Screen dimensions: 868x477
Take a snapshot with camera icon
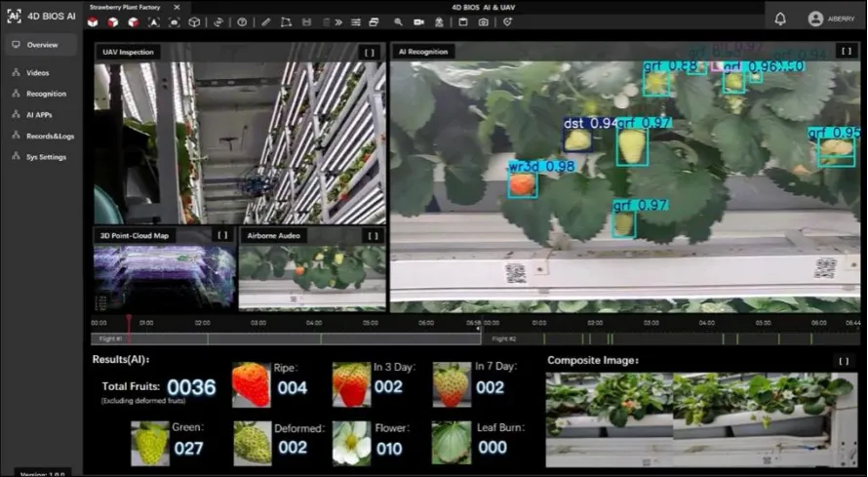(483, 21)
